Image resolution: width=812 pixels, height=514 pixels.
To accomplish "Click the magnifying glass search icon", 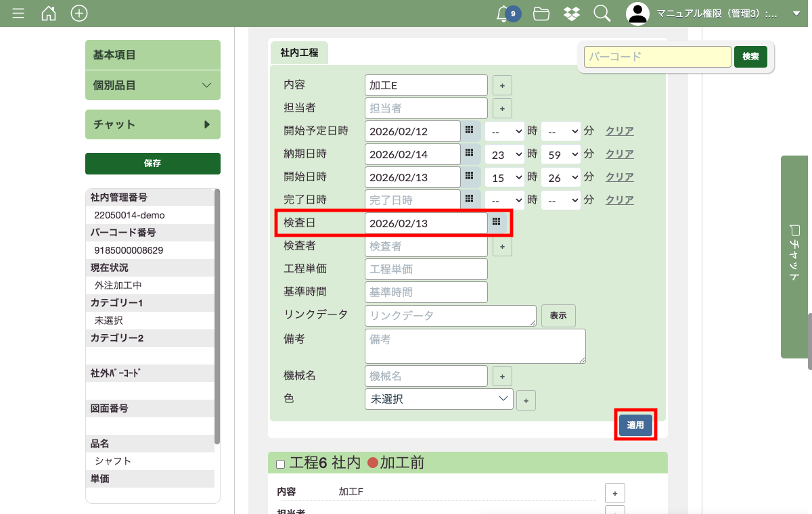I will pos(602,14).
